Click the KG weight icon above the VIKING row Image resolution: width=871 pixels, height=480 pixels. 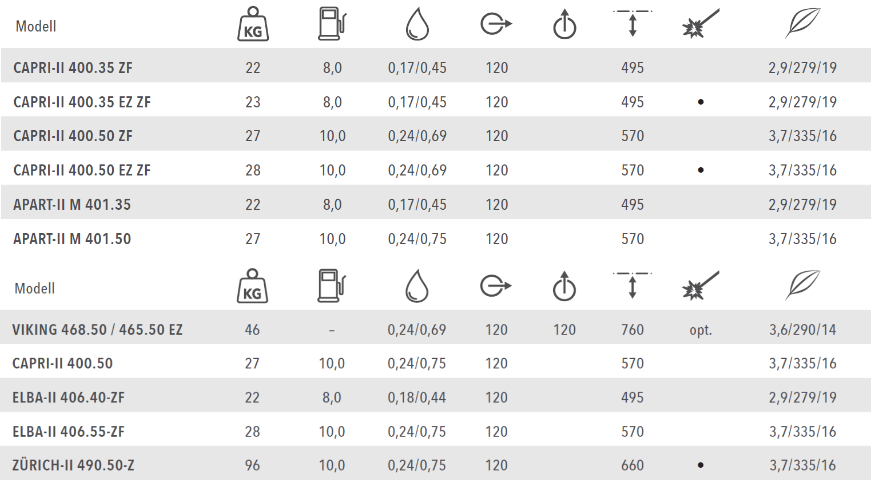coord(252,287)
